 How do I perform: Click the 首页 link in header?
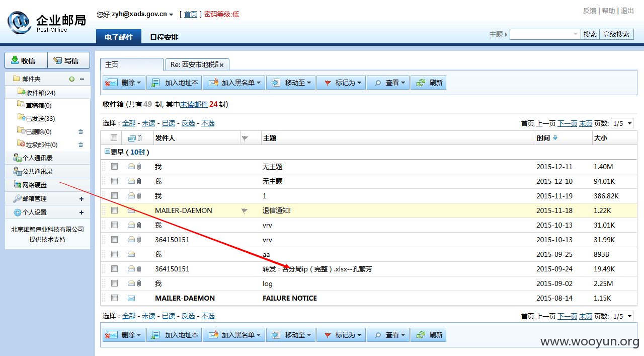click(191, 14)
